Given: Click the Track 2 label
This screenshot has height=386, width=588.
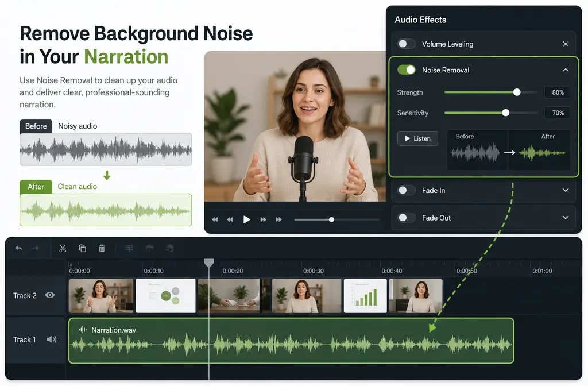Looking at the screenshot, I should coord(25,296).
